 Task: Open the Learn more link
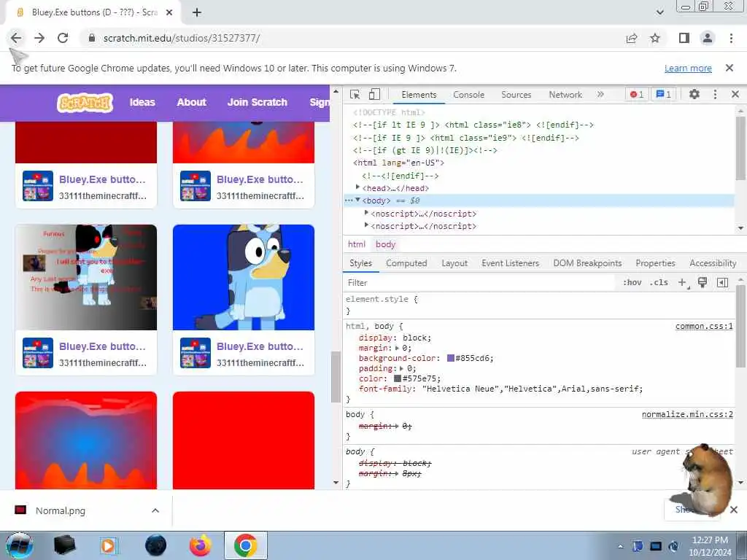coord(688,69)
